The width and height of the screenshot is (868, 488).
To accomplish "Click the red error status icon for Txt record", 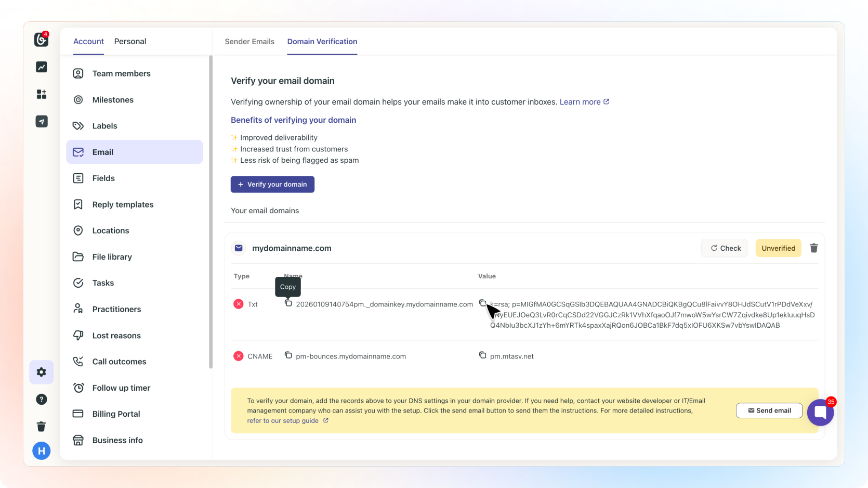I will pyautogui.click(x=239, y=304).
